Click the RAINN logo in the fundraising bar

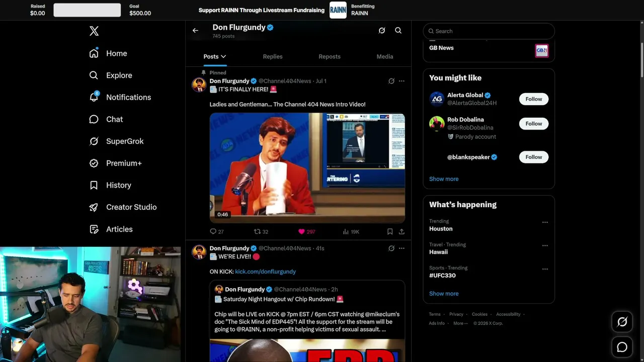click(338, 10)
